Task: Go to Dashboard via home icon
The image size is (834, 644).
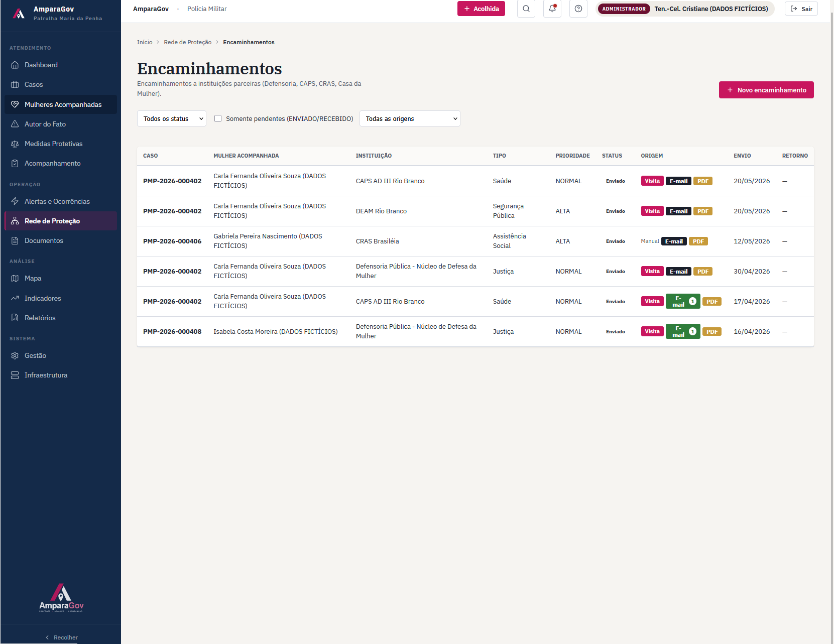Action: 15,65
